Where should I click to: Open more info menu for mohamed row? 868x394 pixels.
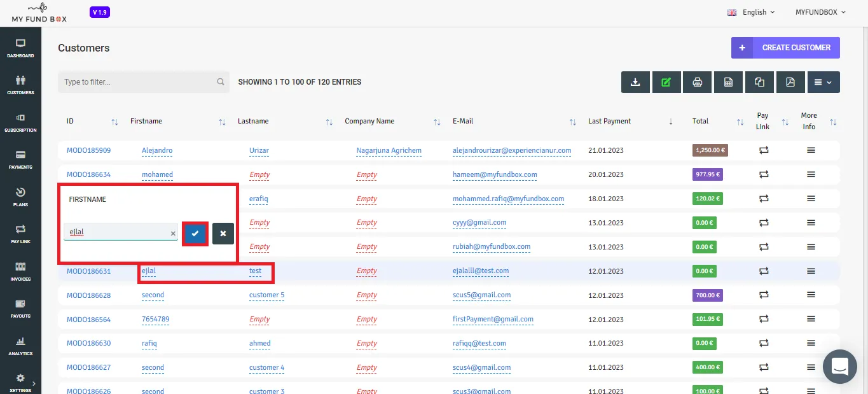click(x=811, y=174)
